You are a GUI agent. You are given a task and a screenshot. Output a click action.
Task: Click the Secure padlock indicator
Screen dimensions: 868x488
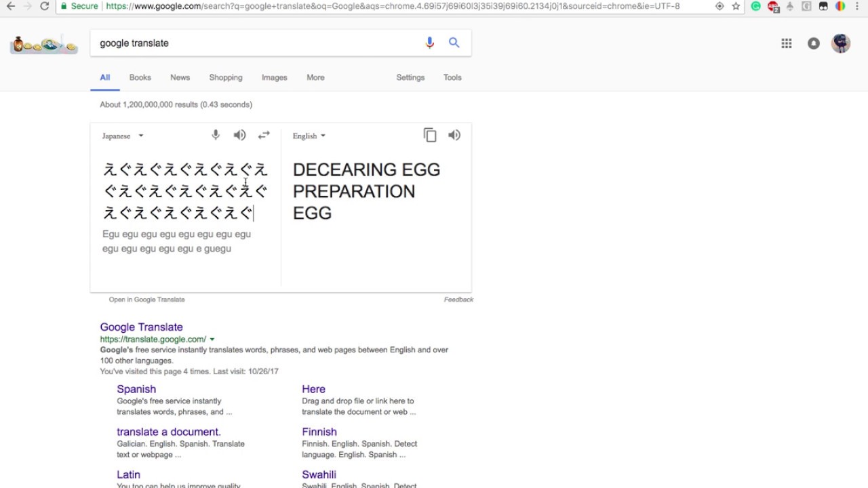click(x=79, y=6)
